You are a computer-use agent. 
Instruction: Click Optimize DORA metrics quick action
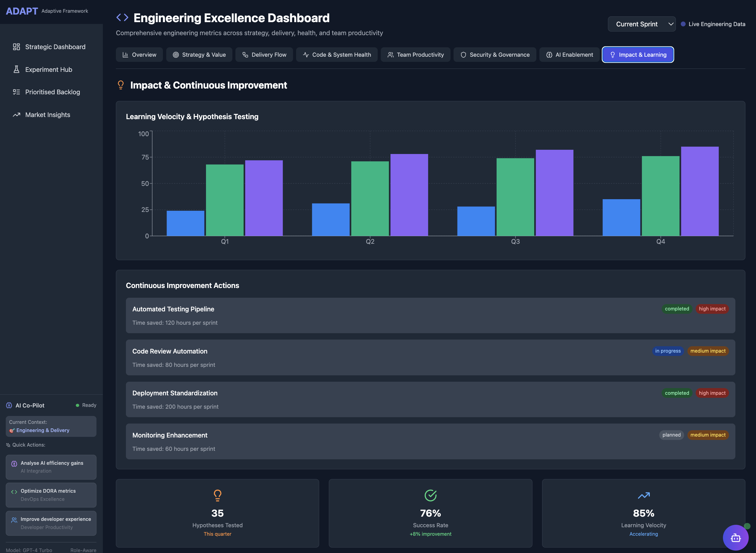51,495
